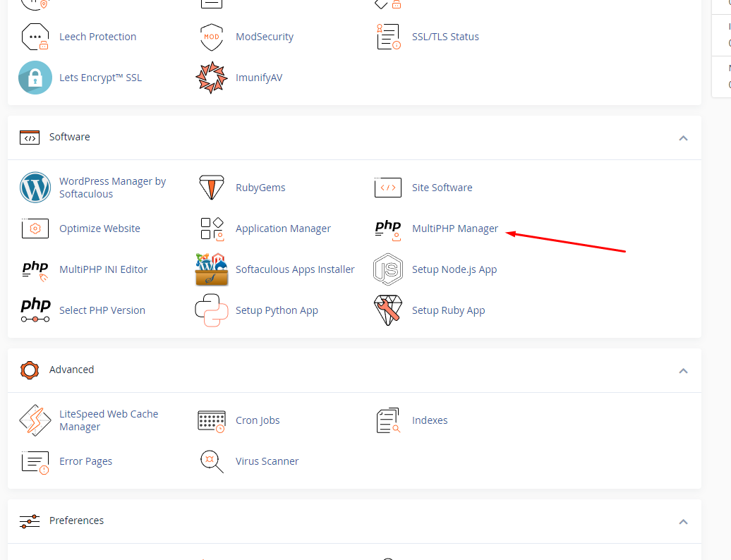Open the MultiPHP Manager php icon
The image size is (731, 560).
coord(387,229)
